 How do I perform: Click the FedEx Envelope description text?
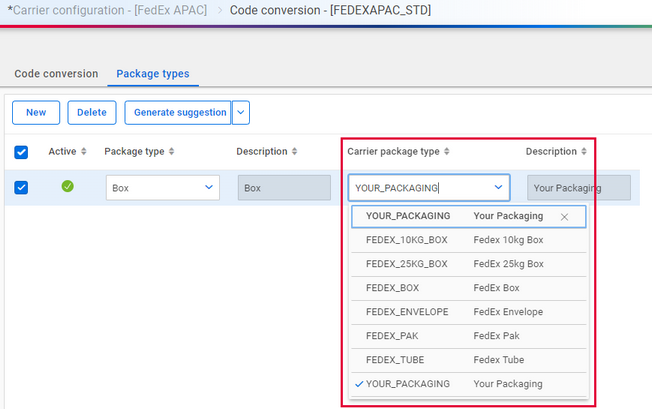(508, 312)
